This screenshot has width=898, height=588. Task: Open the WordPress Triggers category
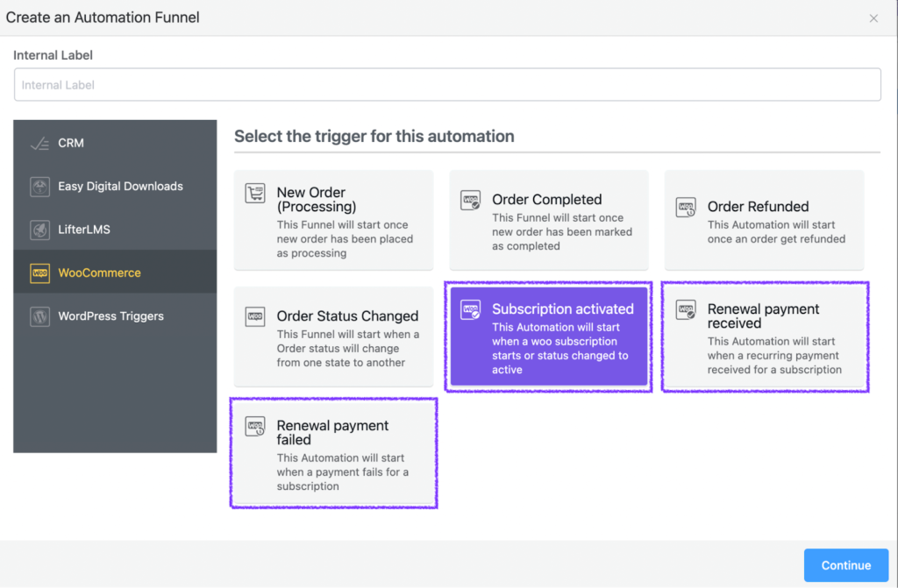115,315
